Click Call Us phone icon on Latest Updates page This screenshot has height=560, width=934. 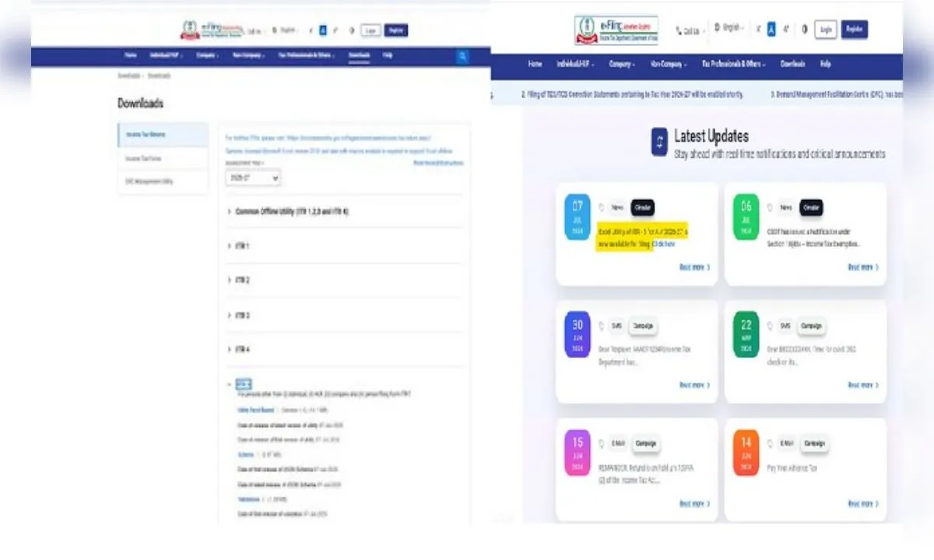tap(679, 30)
